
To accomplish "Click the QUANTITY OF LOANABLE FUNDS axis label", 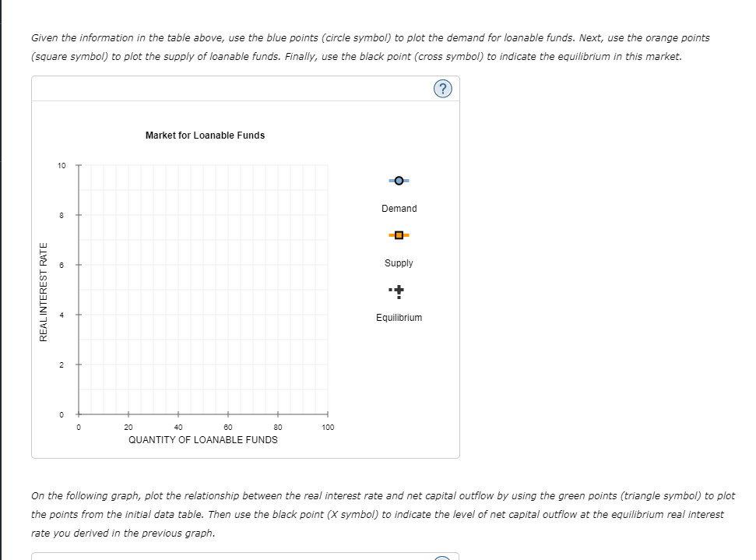I will tap(204, 439).
